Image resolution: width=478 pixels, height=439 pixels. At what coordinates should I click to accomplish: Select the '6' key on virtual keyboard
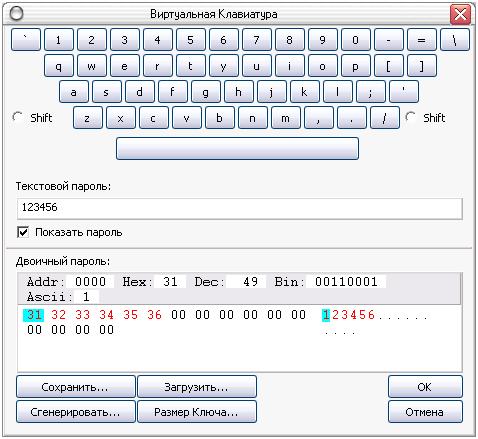pos(224,40)
